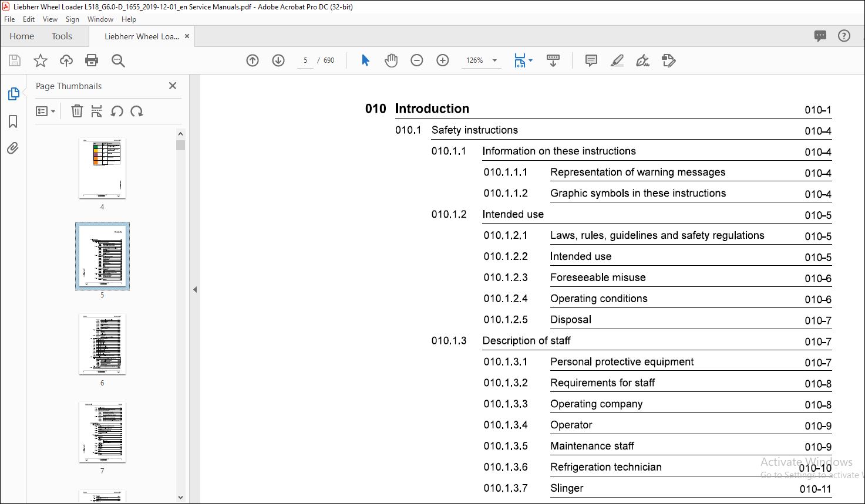Open the View menu
This screenshot has width=865, height=504.
[x=50, y=19]
